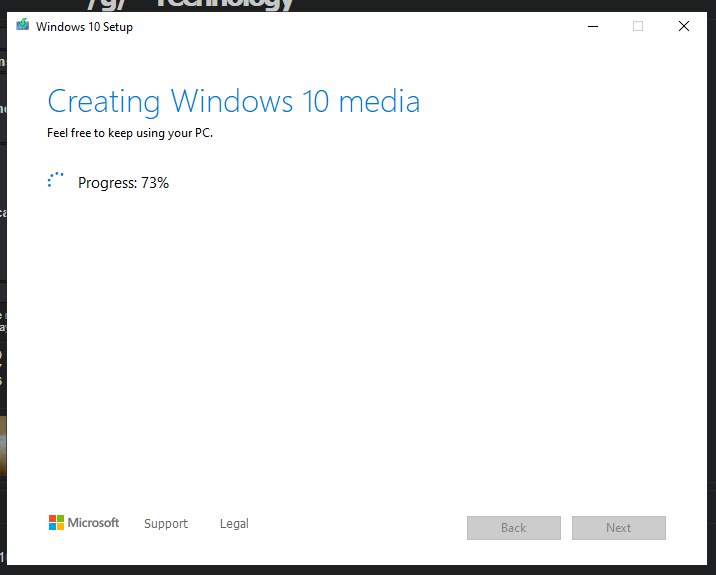Click the disabled Back button

coord(514,528)
